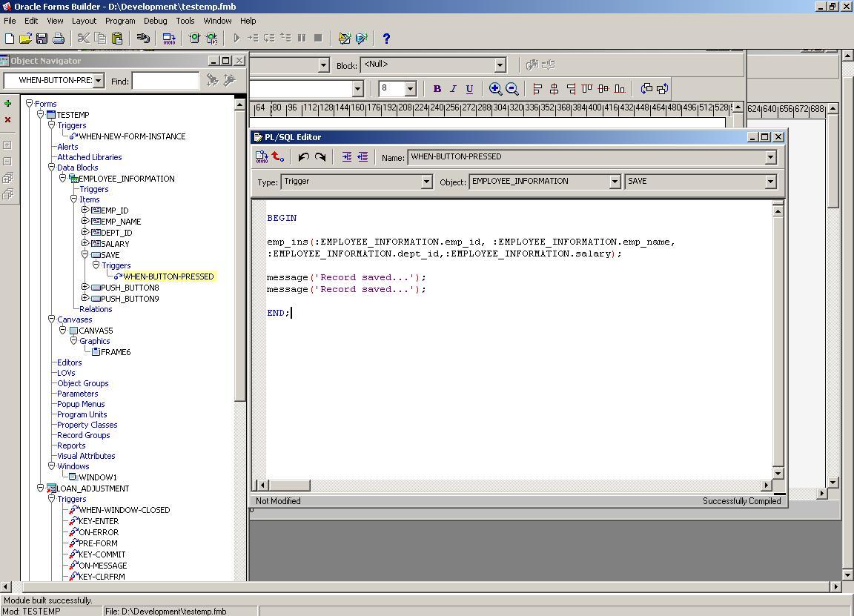Click the Indent icon in PL/SQL Editor
The height and width of the screenshot is (616, 854).
tap(347, 156)
